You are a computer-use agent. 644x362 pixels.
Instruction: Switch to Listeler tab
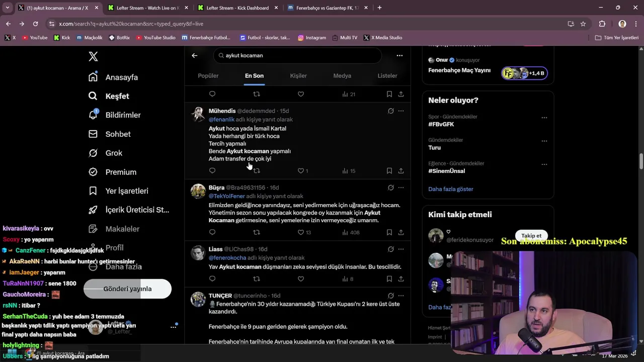[387, 75]
